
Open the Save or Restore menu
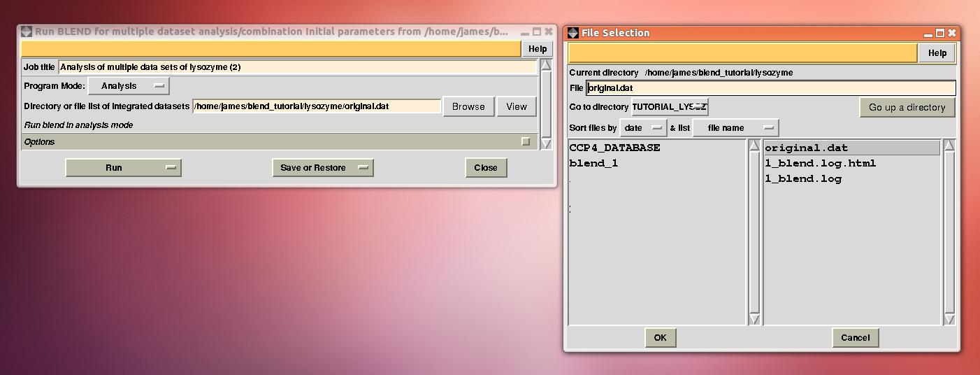322,168
